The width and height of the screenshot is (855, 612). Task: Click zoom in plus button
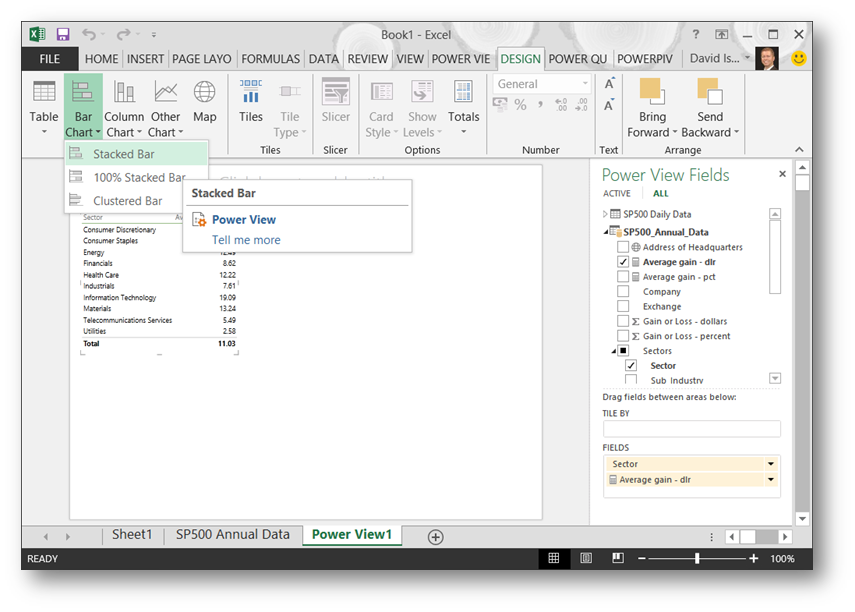[x=754, y=558]
